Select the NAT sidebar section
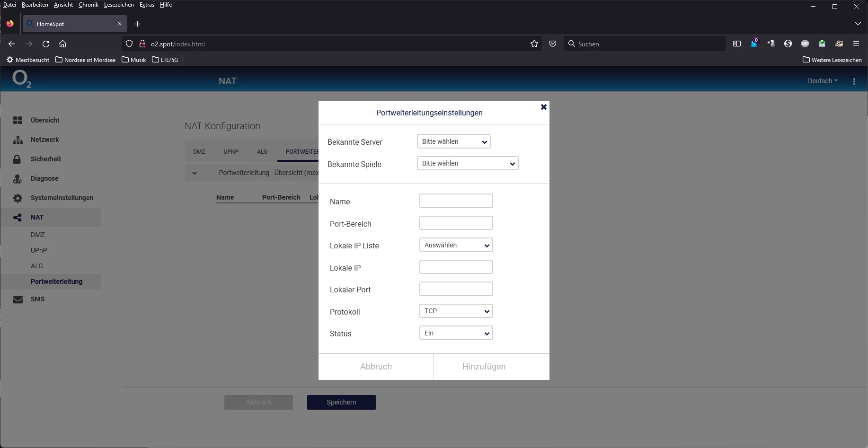The image size is (868, 448). (51, 217)
